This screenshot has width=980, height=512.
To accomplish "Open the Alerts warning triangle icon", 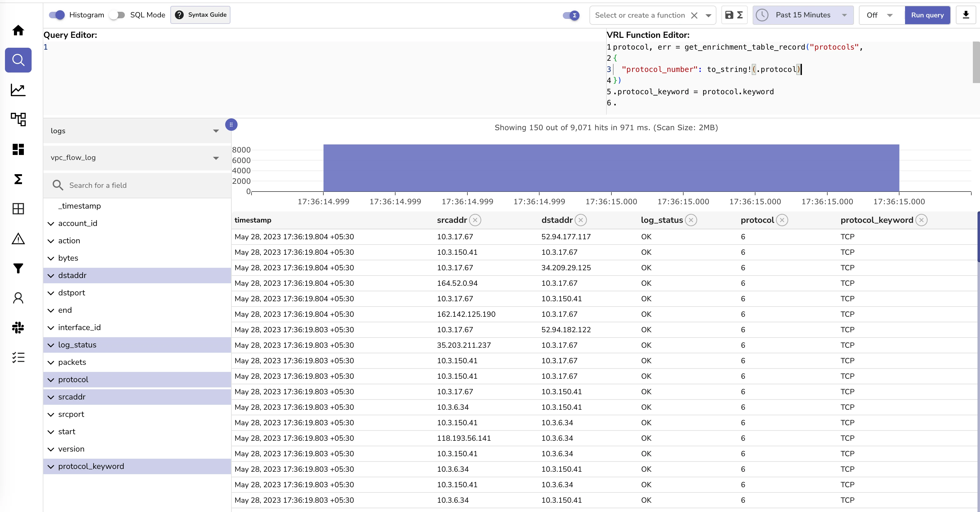I will (x=18, y=239).
